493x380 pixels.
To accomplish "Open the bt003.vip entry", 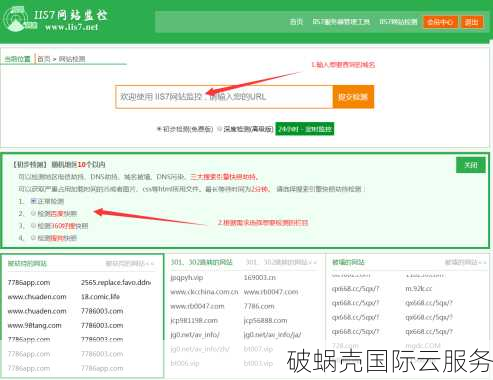I will point(258,363).
